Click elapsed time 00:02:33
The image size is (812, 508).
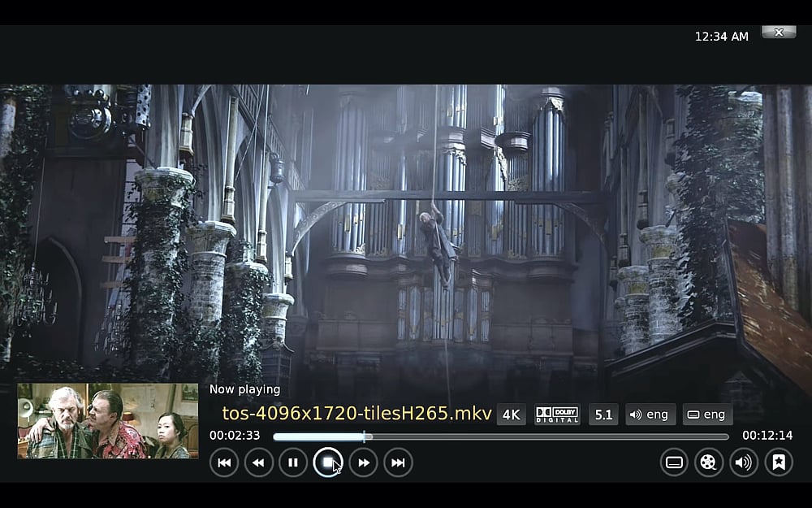[x=235, y=436]
